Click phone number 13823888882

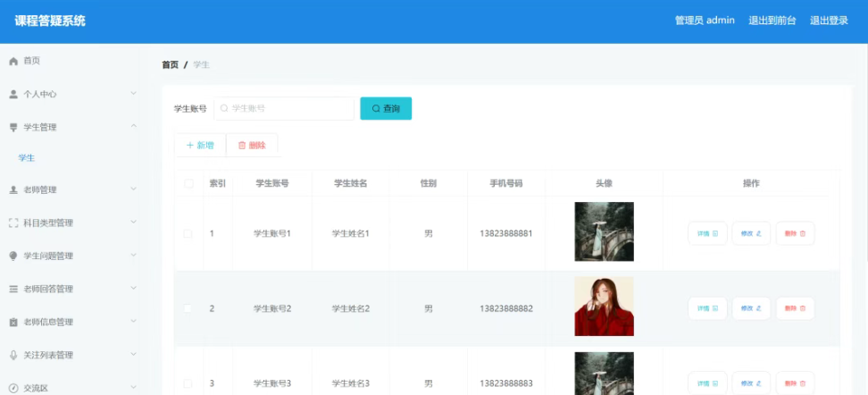(x=506, y=308)
